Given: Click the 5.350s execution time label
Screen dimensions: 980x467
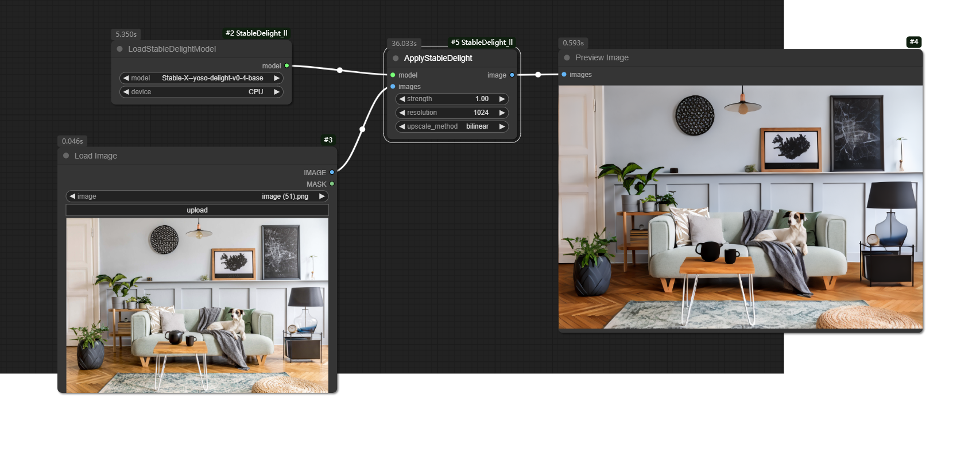Looking at the screenshot, I should coord(126,34).
